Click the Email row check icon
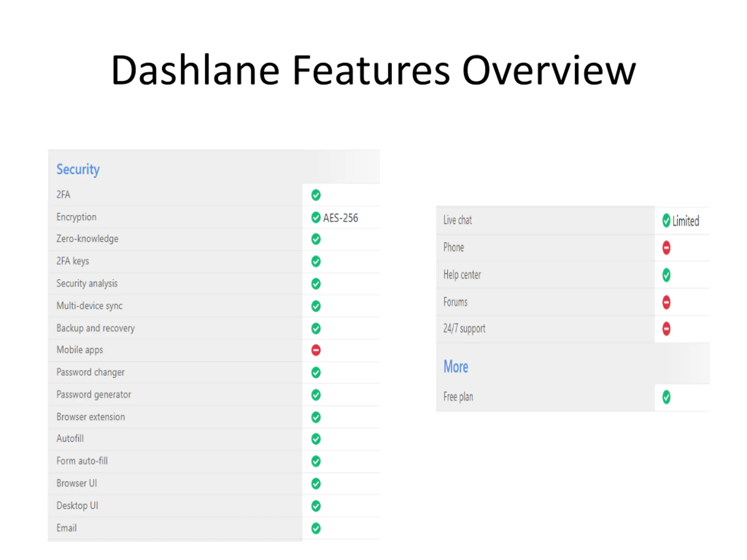 tap(316, 528)
